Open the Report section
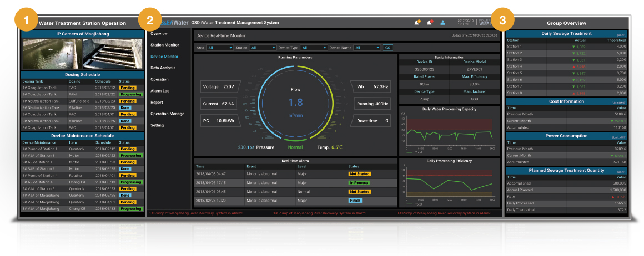 (157, 102)
